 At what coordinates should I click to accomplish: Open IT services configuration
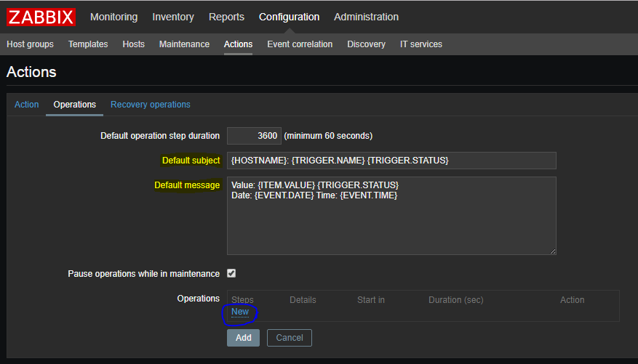pyautogui.click(x=420, y=44)
